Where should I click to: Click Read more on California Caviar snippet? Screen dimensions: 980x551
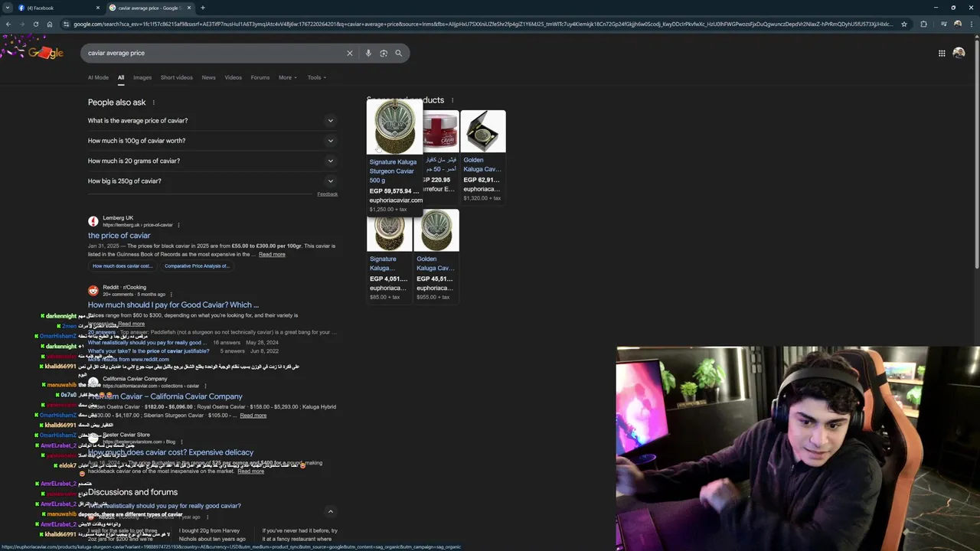pyautogui.click(x=253, y=416)
